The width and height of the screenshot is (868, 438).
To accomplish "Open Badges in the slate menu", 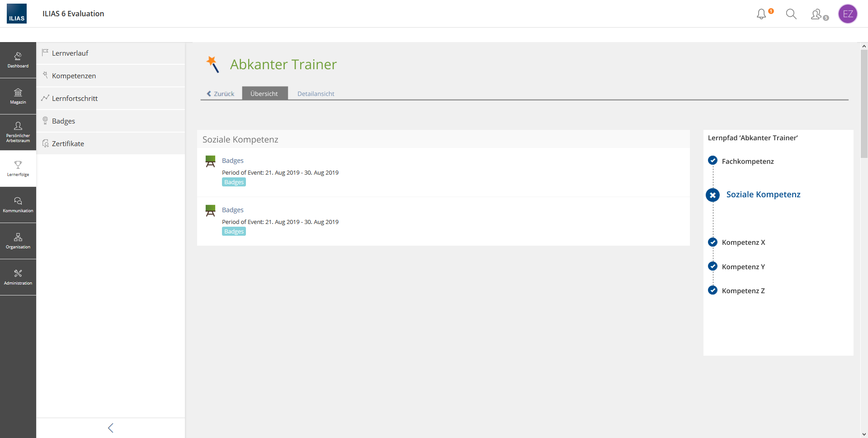I will 111,121.
